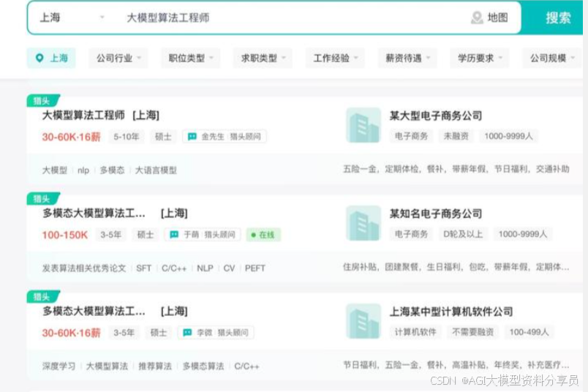Open 某知名电子商务公司 building logo

(363, 223)
